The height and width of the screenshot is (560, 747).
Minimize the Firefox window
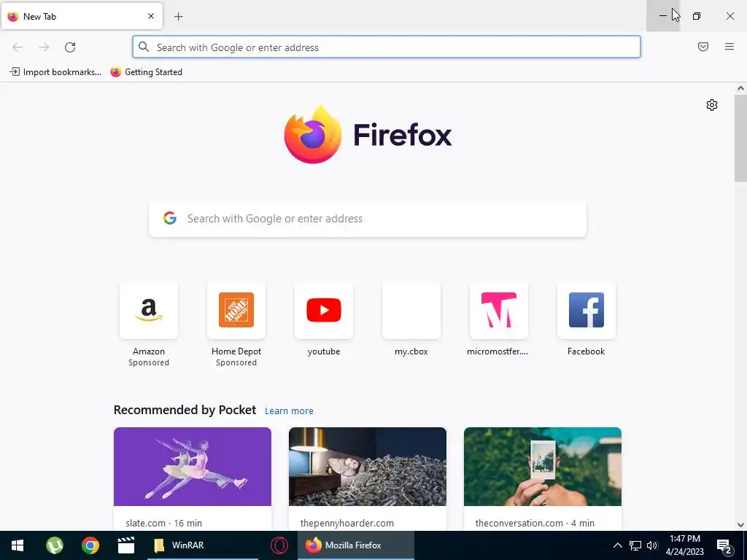coord(662,16)
